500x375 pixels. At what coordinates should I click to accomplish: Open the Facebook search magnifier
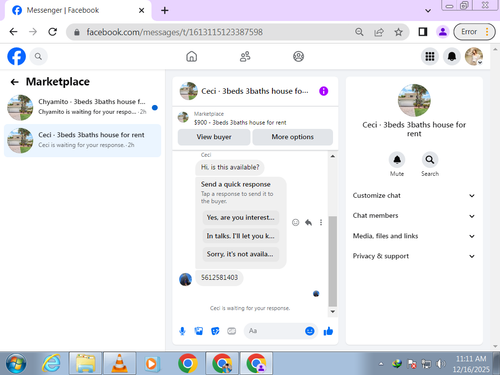pos(38,57)
